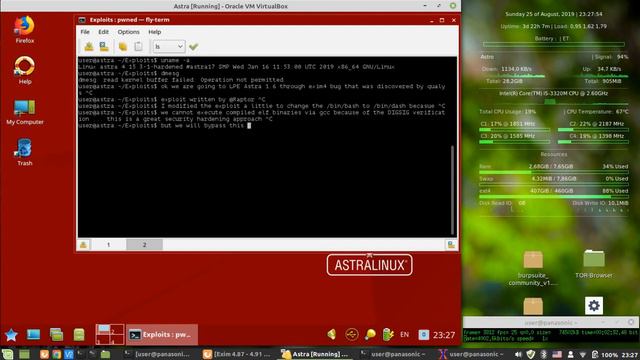The width and height of the screenshot is (640, 360).
Task: Click inside the terminal text area
Action: click(264, 147)
